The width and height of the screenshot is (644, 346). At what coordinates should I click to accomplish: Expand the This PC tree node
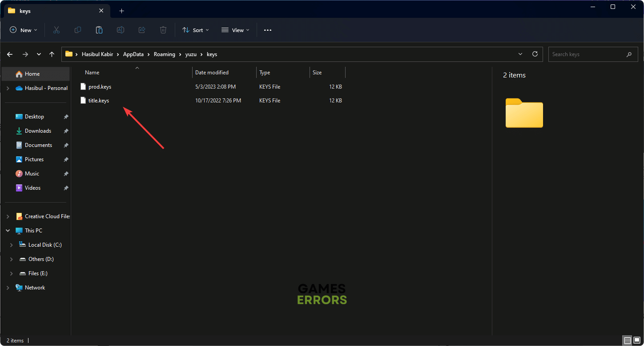(8, 231)
